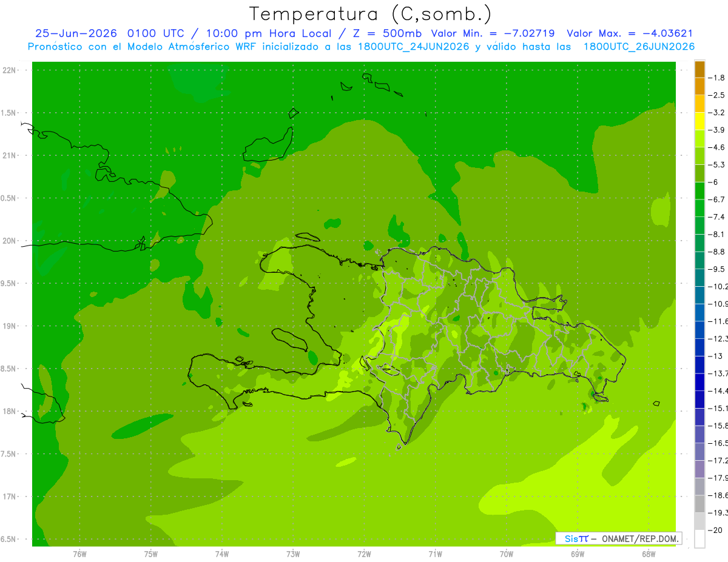Click the legend value "-8.1"
The image size is (728, 562).
coord(716,235)
